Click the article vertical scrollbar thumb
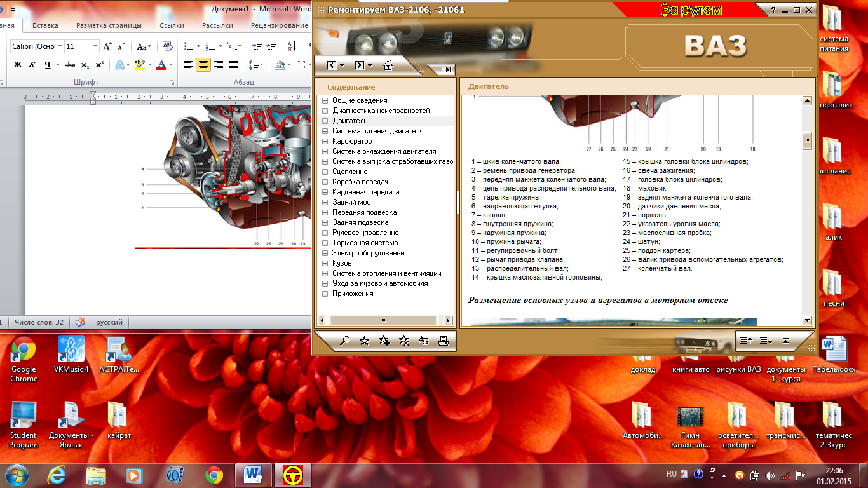868x488 pixels. pos(808,140)
